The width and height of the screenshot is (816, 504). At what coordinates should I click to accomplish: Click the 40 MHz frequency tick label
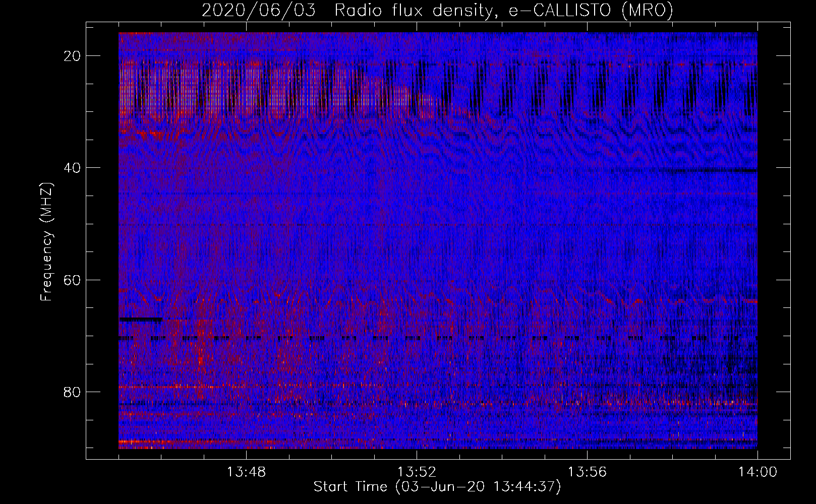click(x=73, y=167)
